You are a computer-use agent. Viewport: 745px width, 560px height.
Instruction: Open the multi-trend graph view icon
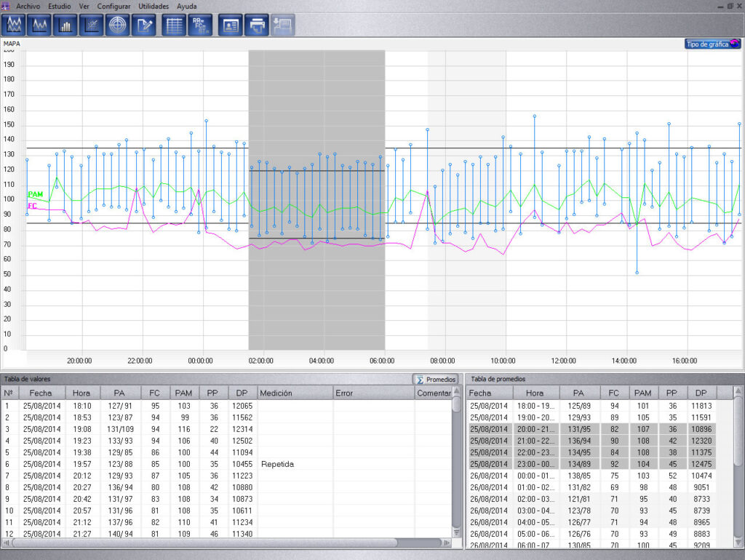point(14,25)
